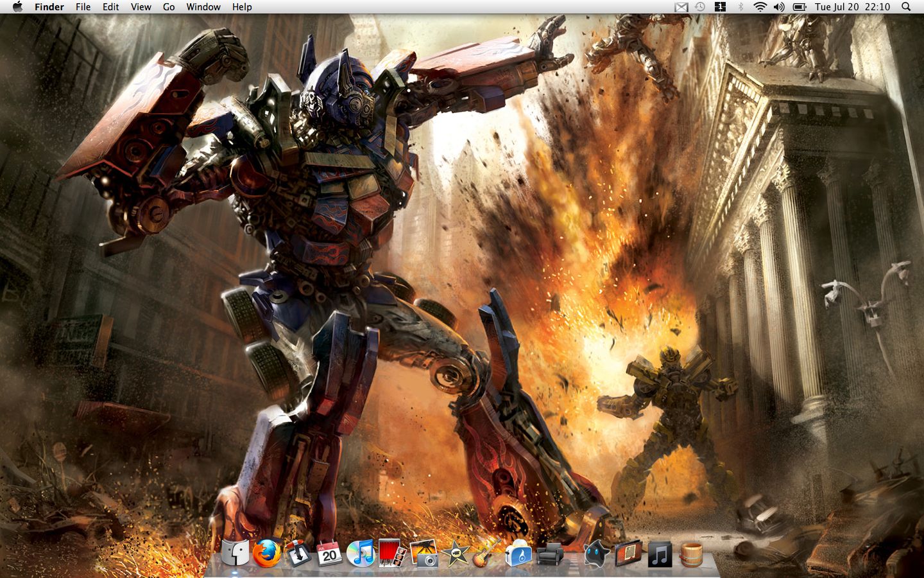The height and width of the screenshot is (578, 924).
Task: Launch Firefox from the Dock
Action: click(x=267, y=553)
